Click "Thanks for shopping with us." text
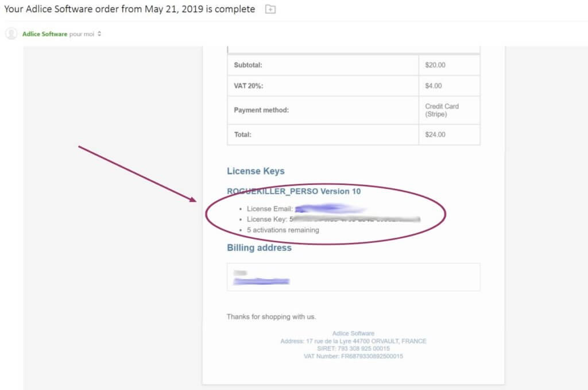 pos(271,316)
